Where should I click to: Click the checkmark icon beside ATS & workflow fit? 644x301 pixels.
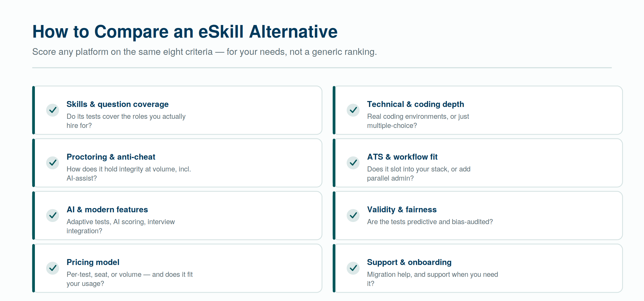(353, 163)
